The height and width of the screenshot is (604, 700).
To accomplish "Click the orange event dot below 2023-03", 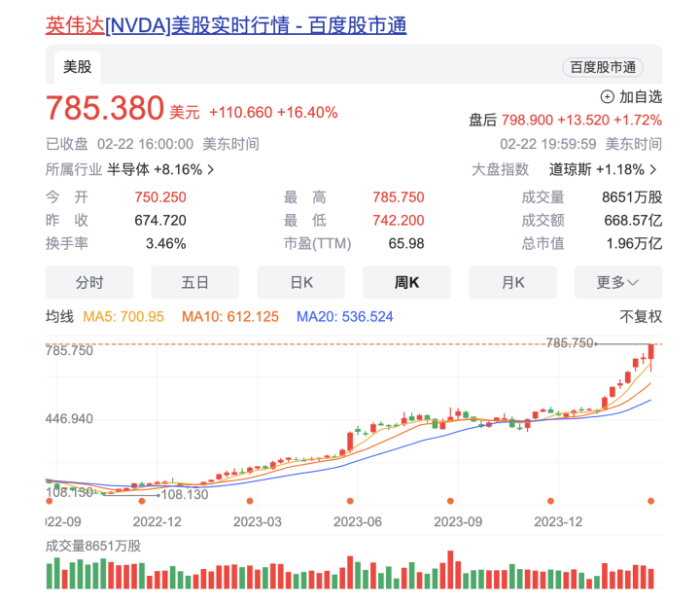I will (x=250, y=501).
